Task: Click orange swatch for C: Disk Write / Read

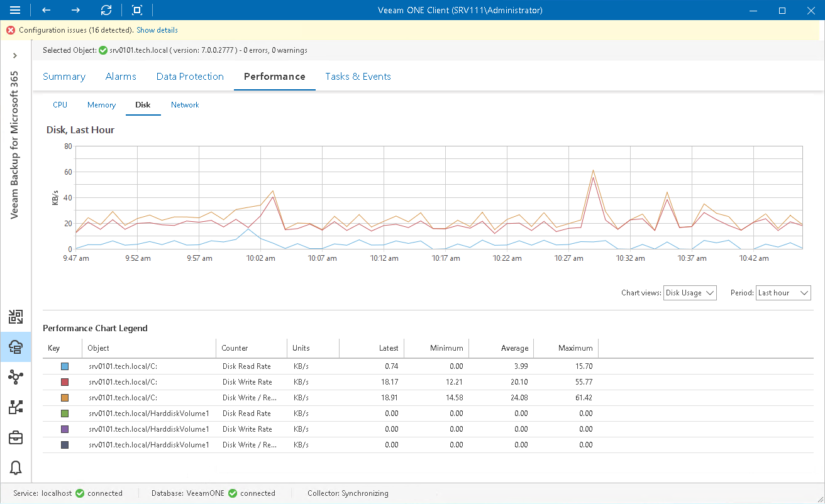Action: pyautogui.click(x=65, y=398)
